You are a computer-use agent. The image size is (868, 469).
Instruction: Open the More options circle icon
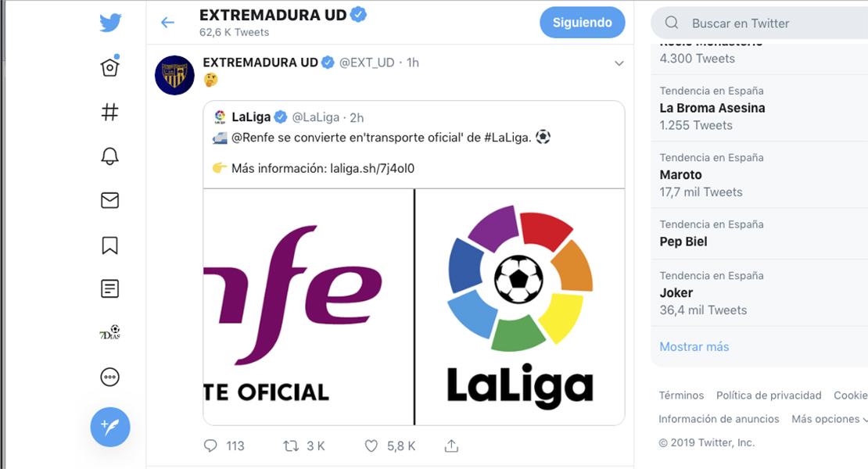pyautogui.click(x=109, y=378)
